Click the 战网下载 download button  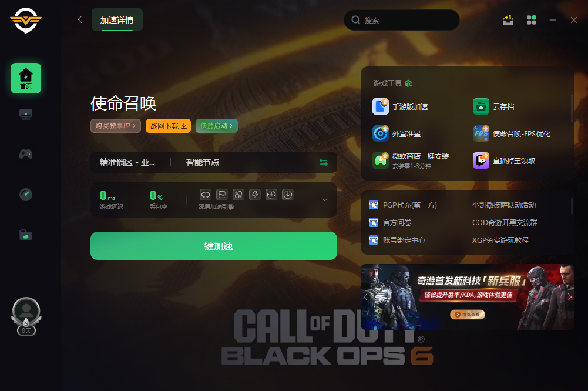point(168,126)
